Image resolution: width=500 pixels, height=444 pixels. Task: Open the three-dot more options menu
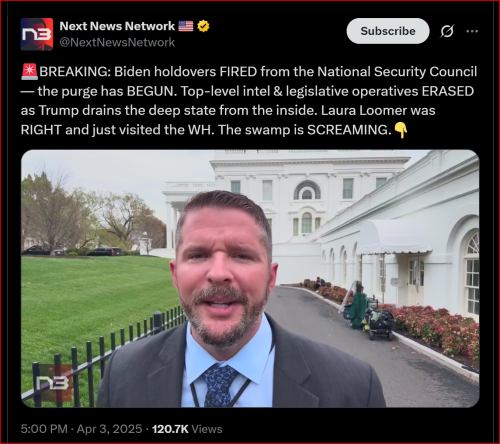coord(472,31)
